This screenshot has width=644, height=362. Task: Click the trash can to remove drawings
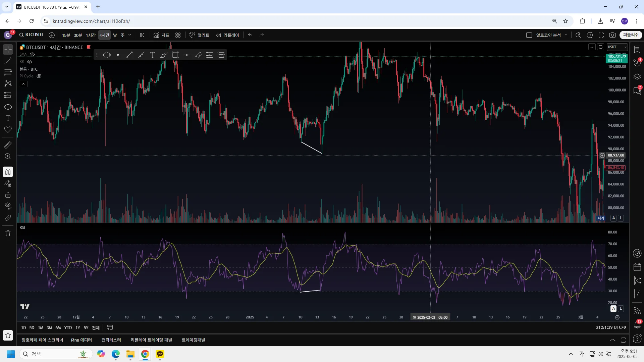[x=8, y=233]
